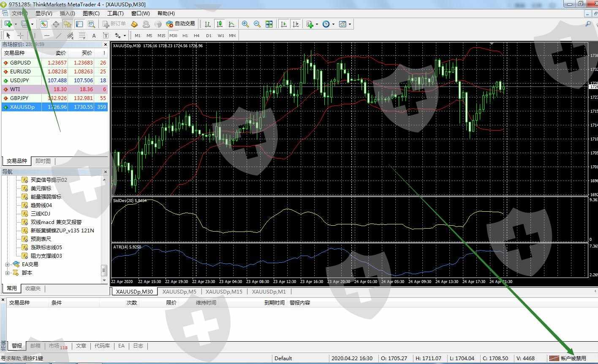Open the periodicity clock dropdown arrow
Viewport: 598px width, 364px height.
click(333, 24)
